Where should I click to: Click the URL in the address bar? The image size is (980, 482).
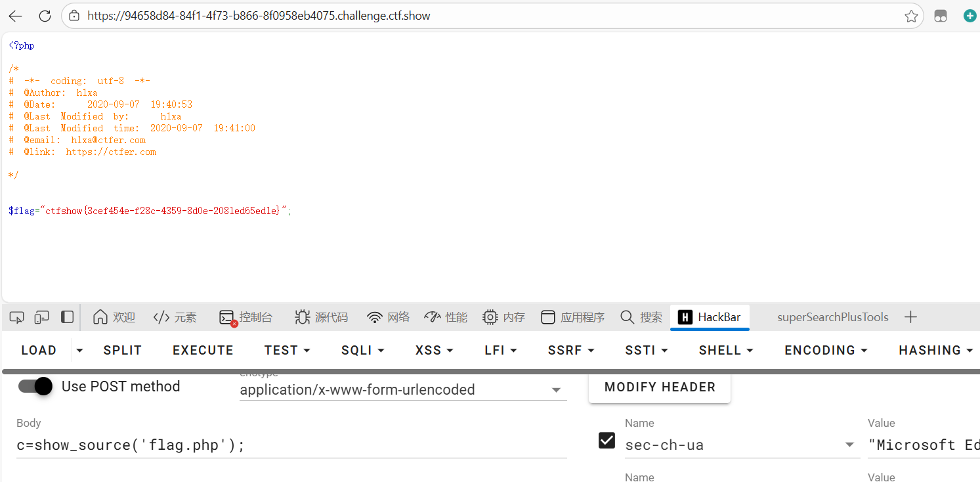click(x=259, y=16)
